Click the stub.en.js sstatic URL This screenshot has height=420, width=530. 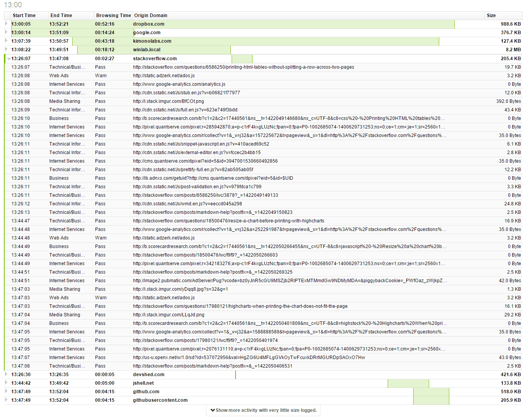[x=187, y=93]
